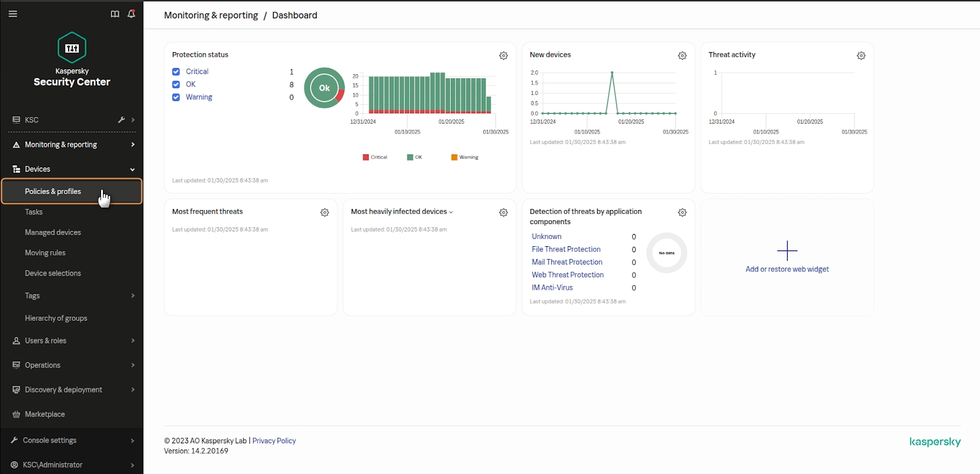The height and width of the screenshot is (474, 980).
Task: Select Managed devices in sidebar
Action: (x=53, y=233)
